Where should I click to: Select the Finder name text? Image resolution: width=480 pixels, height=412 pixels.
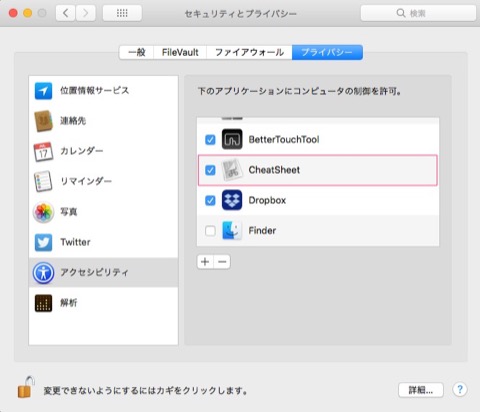pos(262,231)
